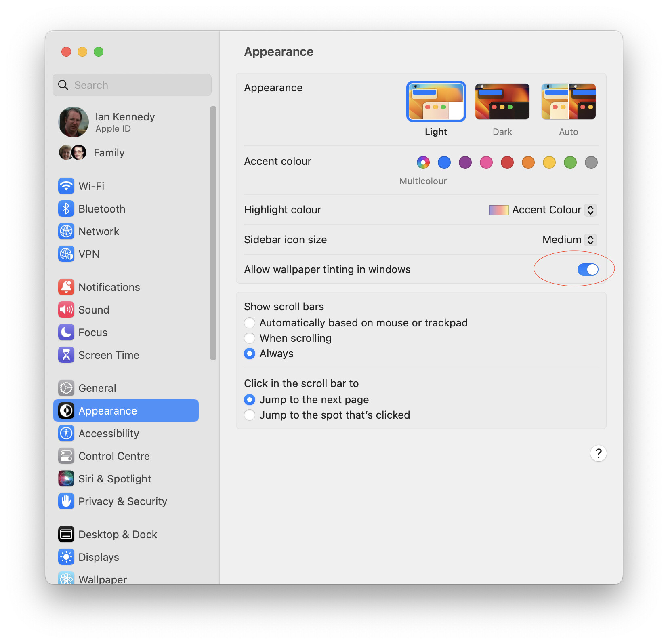The height and width of the screenshot is (644, 668).
Task: Disable wallpaper tinting in windows
Action: coord(588,269)
